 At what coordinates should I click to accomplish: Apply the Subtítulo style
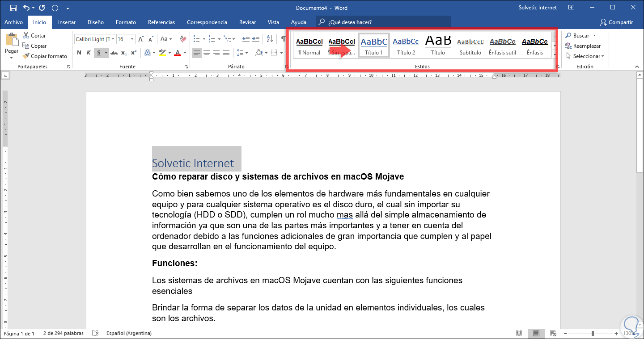(x=470, y=45)
